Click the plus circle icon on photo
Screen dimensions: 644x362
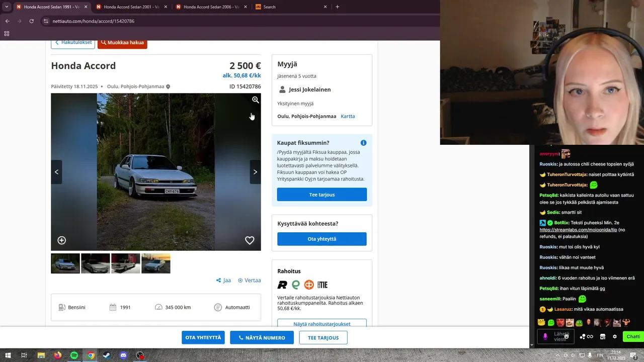point(61,240)
